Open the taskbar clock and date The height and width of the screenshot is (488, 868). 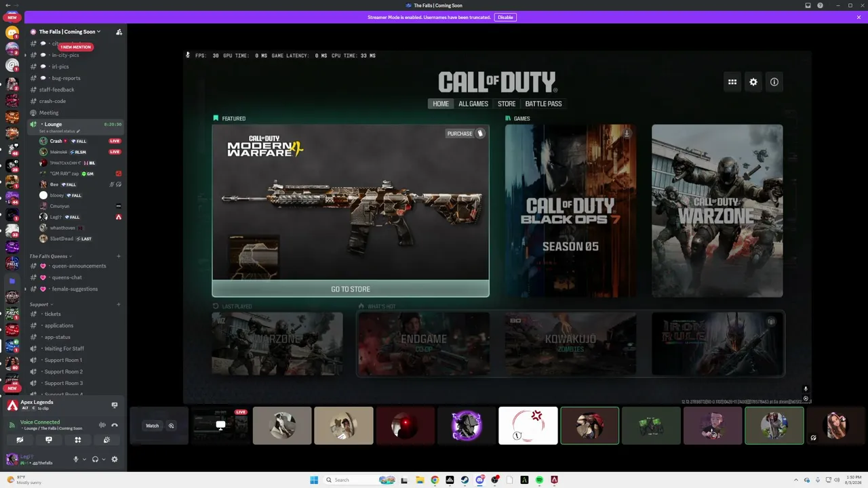[x=853, y=480]
